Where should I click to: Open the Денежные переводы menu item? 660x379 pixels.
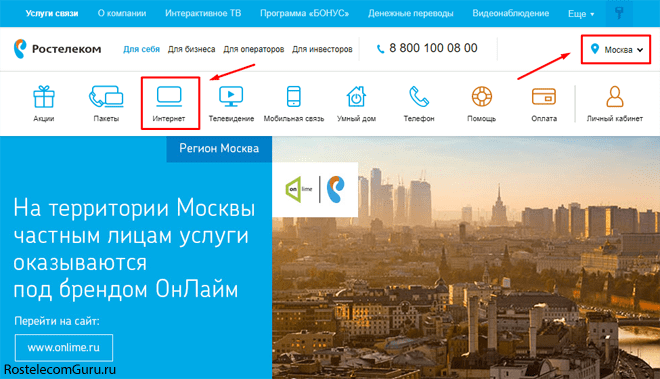411,13
